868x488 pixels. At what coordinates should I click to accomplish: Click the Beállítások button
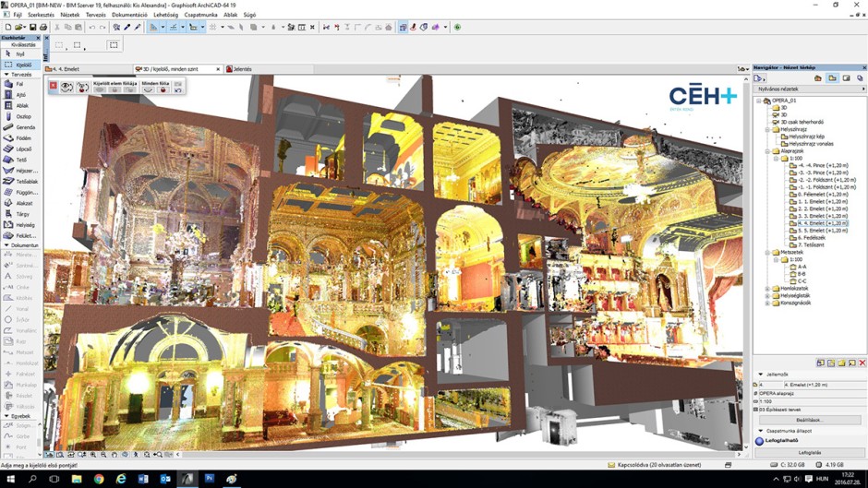pyautogui.click(x=809, y=420)
